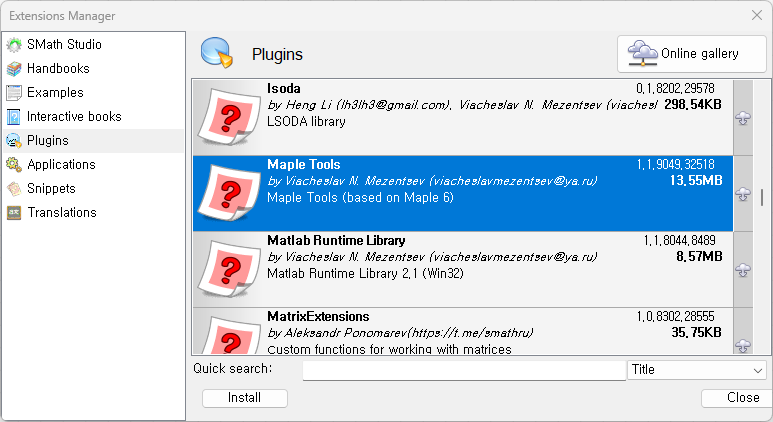This screenshot has height=422, width=773.
Task: Click version 1.0.8302.28555
Action: pyautogui.click(x=675, y=316)
